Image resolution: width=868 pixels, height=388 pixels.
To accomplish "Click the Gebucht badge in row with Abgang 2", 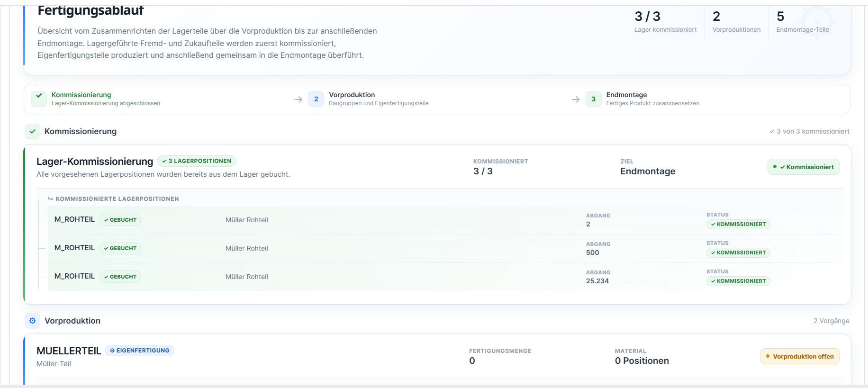I will [120, 220].
